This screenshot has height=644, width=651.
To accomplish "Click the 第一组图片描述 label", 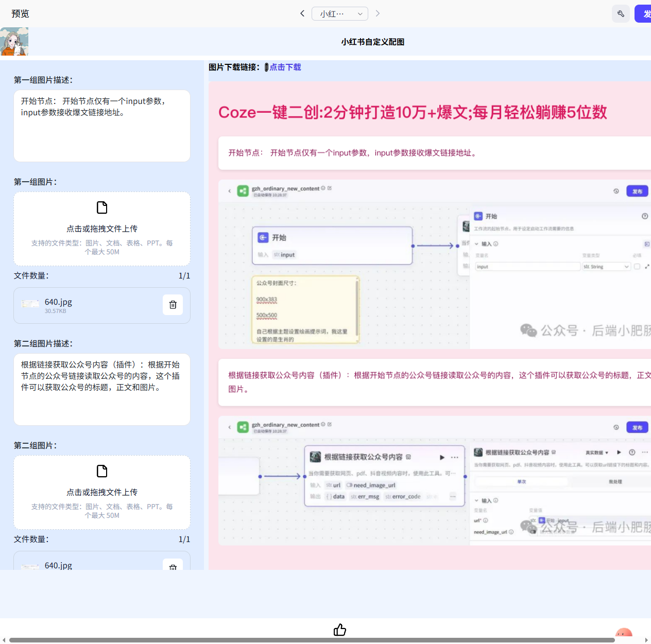I will pos(43,80).
